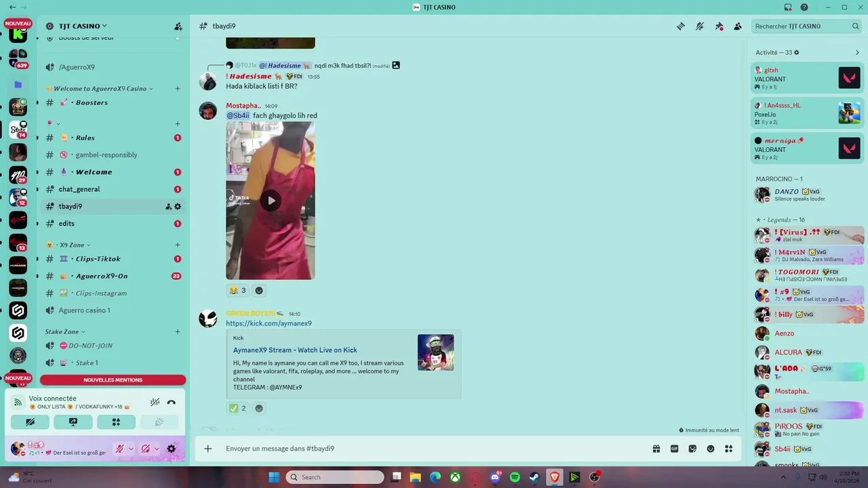Viewport: 868px width, 488px height.
Task: Create invite for tbaydi9 channel
Action: [x=168, y=207]
